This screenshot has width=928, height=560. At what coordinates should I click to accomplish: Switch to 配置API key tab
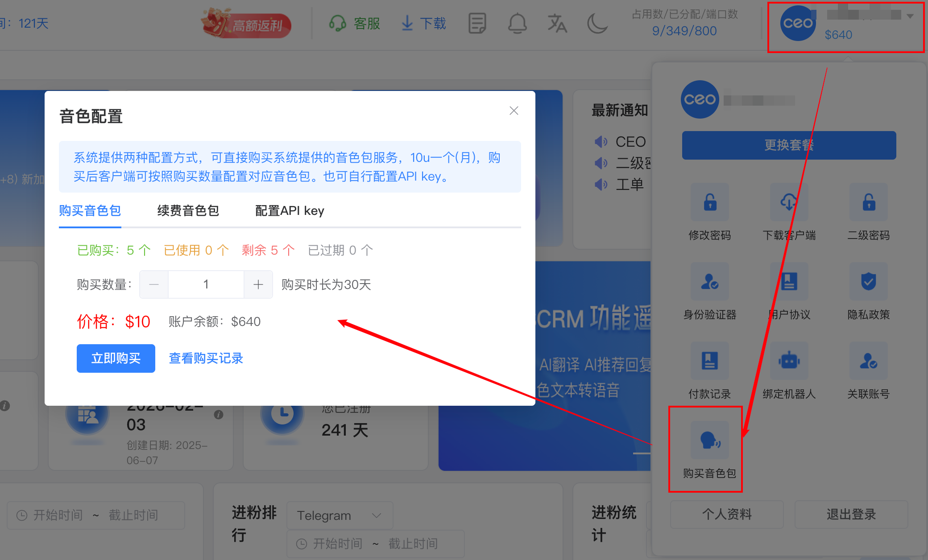click(290, 210)
